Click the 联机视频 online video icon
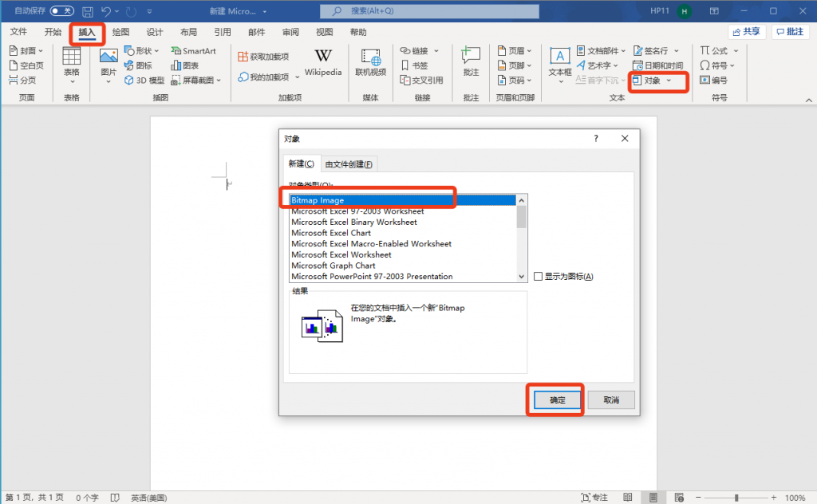 coord(370,62)
